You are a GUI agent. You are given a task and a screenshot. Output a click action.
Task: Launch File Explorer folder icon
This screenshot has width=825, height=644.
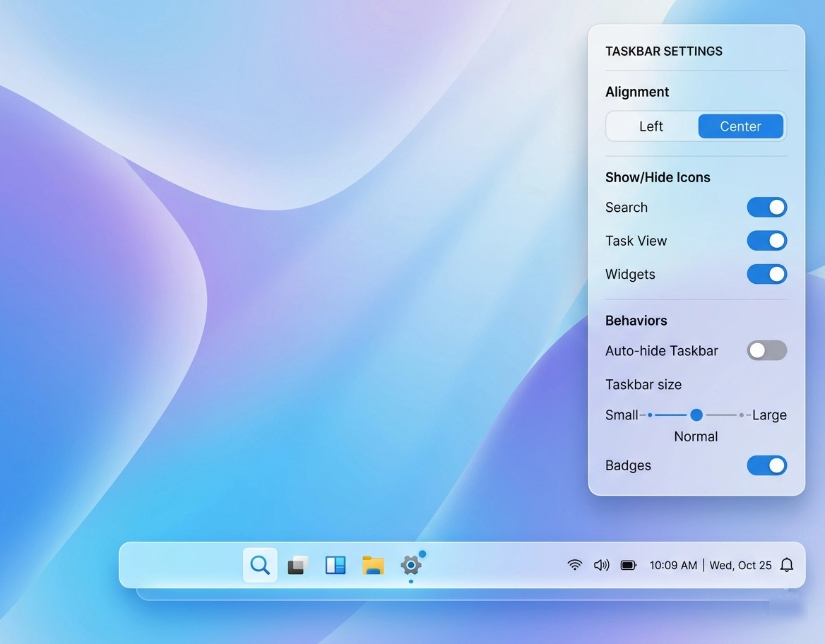pos(373,565)
